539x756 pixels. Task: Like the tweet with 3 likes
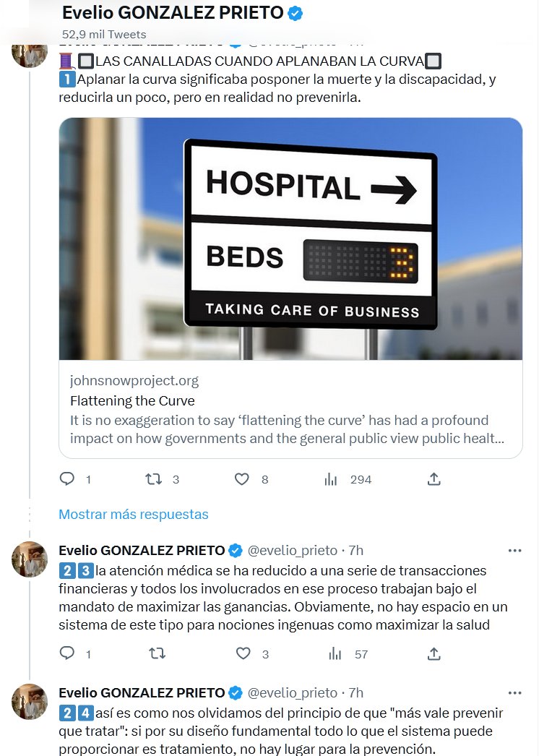tap(242, 653)
